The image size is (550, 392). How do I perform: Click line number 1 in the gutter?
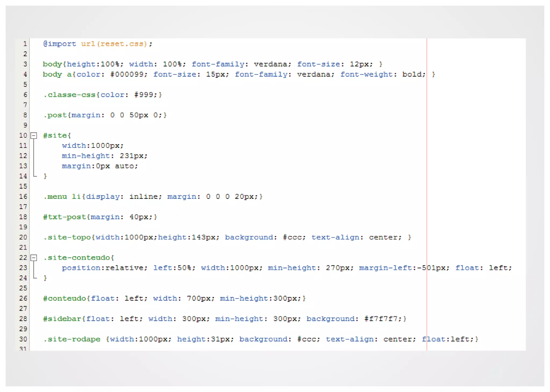(x=25, y=44)
